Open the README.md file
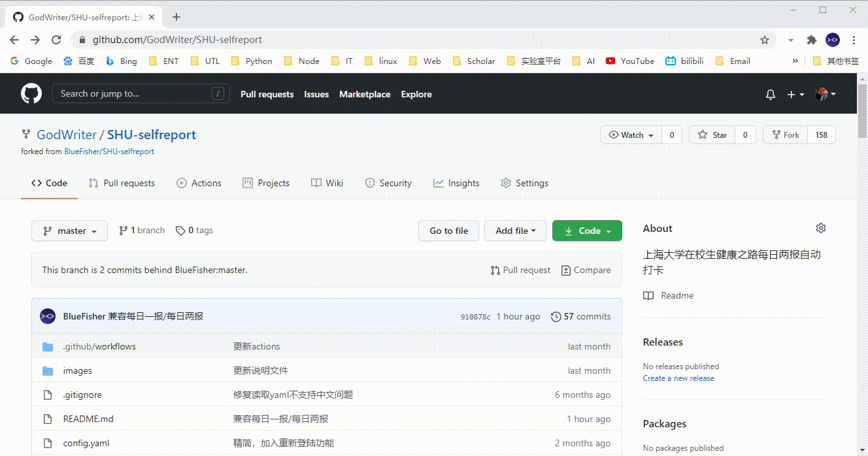This screenshot has height=456, width=868. pos(88,419)
